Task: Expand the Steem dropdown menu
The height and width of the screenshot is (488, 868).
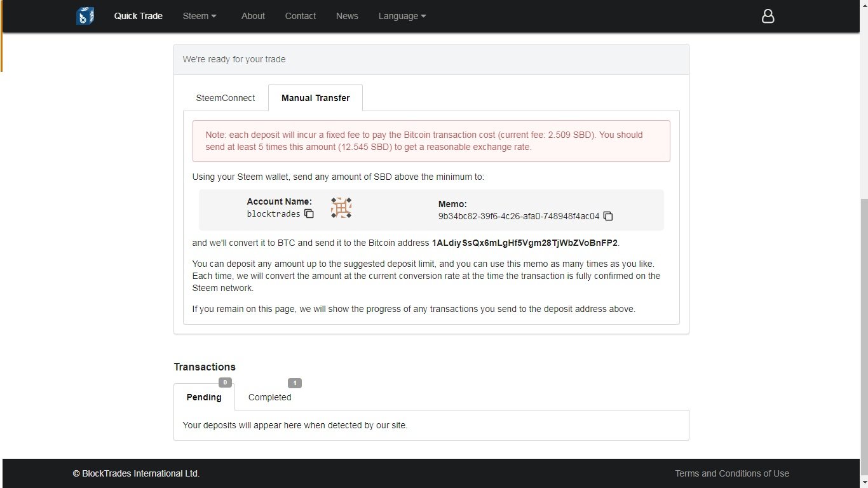Action: click(200, 16)
